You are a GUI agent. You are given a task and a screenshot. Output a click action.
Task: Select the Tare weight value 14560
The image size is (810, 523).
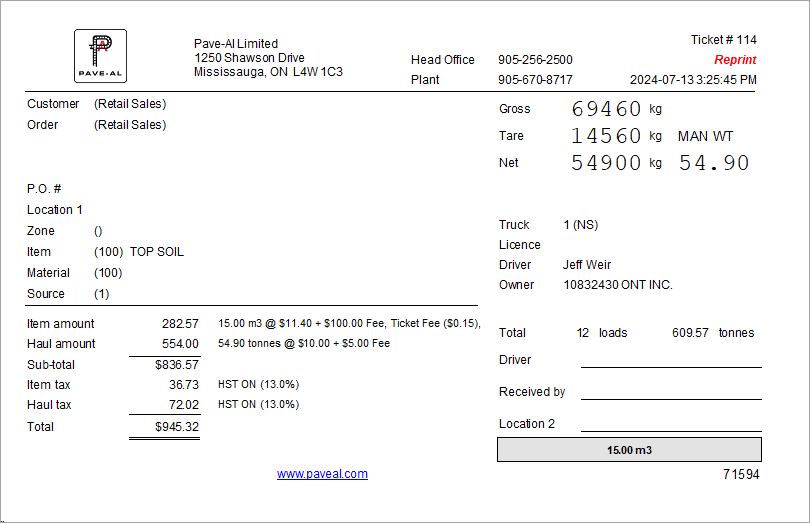tap(606, 136)
